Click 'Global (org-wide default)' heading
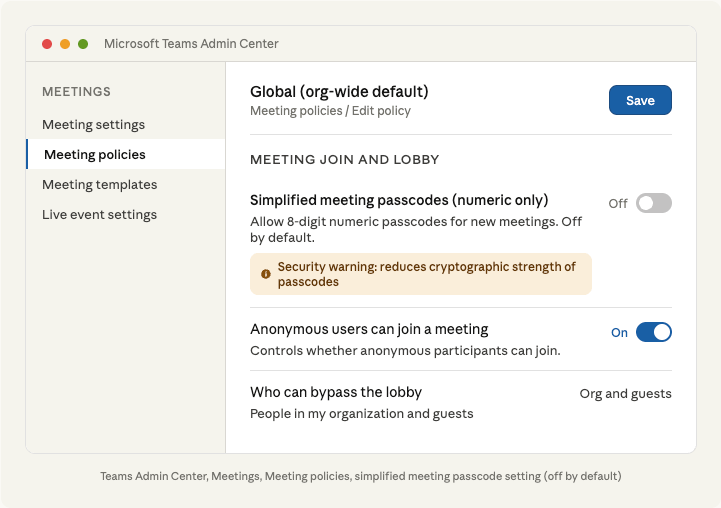Screen dimensions: 721x508 [x=339, y=91]
